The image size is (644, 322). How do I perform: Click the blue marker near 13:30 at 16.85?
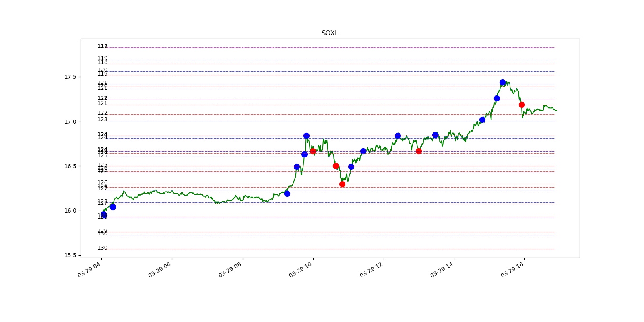[x=435, y=135]
